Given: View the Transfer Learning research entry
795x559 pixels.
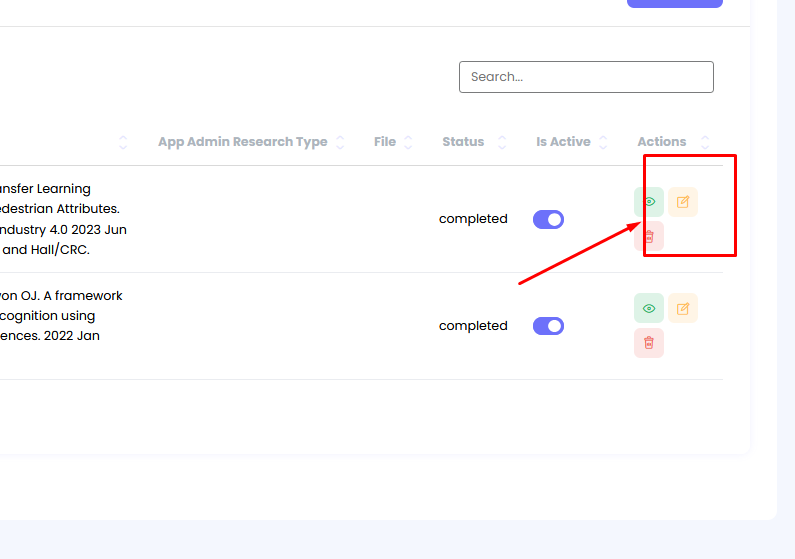Looking at the screenshot, I should point(648,202).
